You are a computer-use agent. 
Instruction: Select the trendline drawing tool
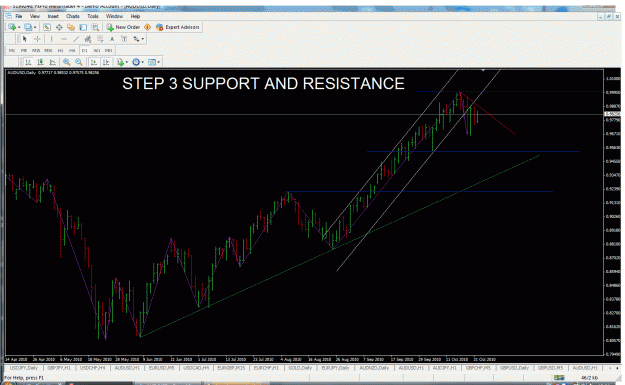coord(76,39)
